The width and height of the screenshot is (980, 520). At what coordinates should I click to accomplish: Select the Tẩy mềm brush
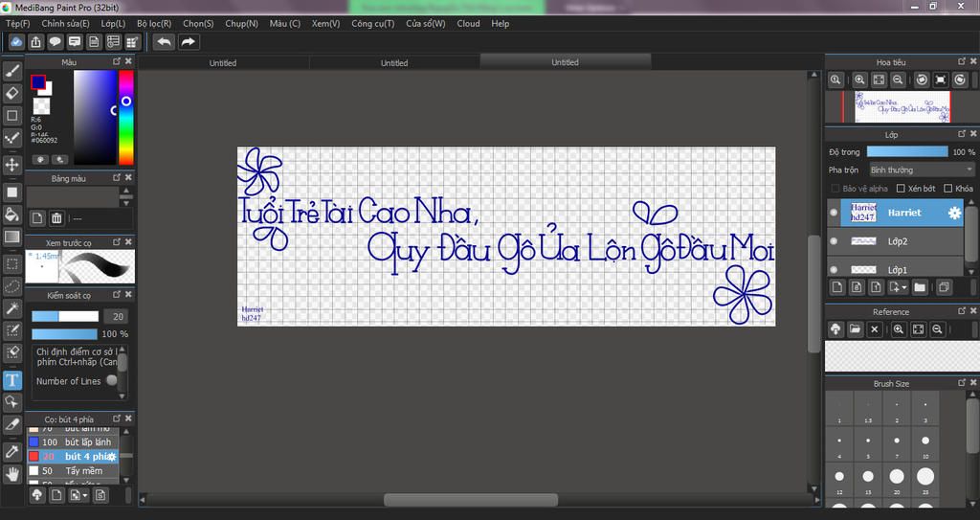coord(73,470)
